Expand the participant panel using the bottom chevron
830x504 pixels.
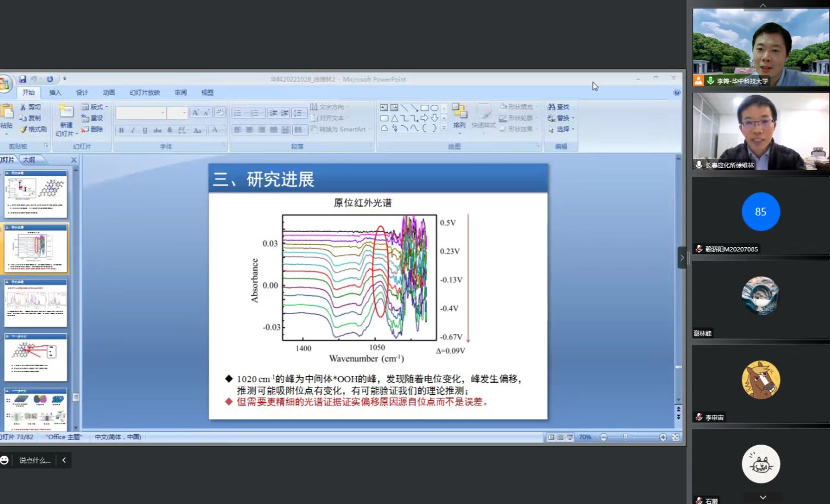point(762,497)
